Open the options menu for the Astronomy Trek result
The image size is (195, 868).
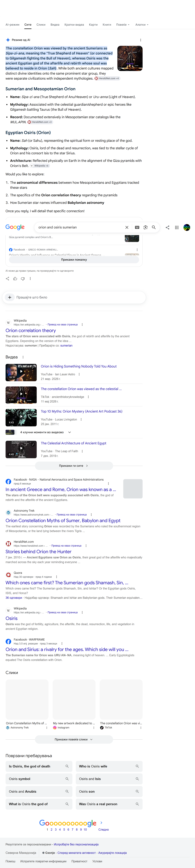91,515
